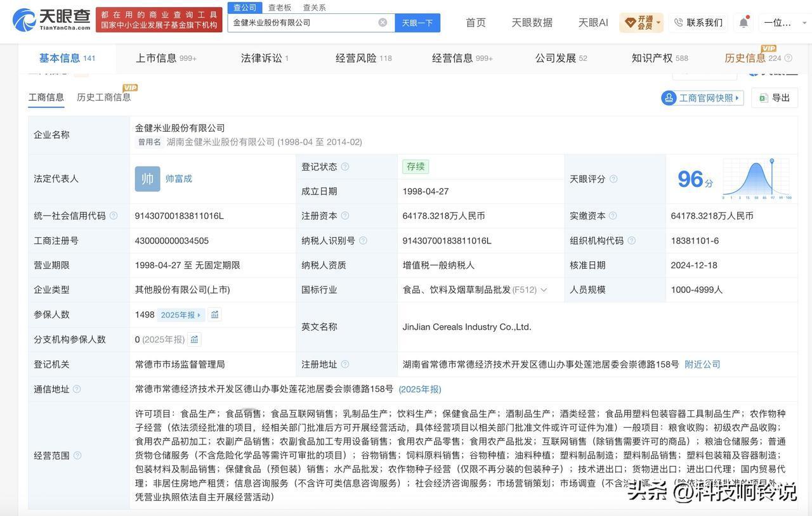The height and width of the screenshot is (516, 812).
Task: Click the Excel icon on the 导出 button
Action: 764,98
